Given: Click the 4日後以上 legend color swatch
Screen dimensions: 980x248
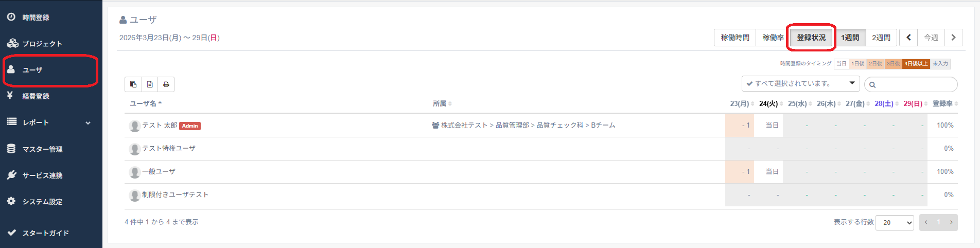Looking at the screenshot, I should pyautogui.click(x=916, y=64).
